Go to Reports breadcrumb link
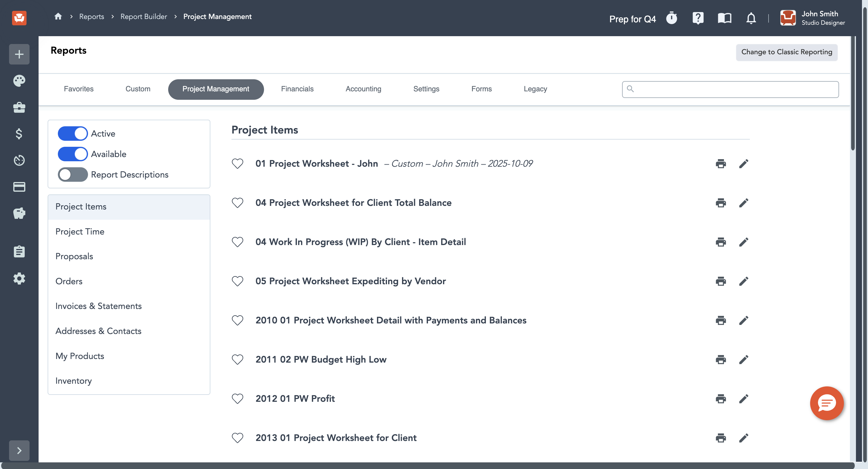 [91, 16]
